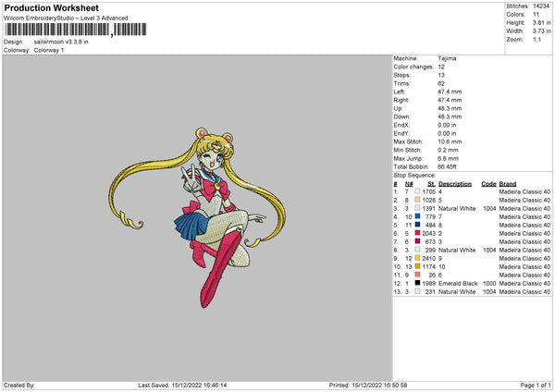
Task: Click the Code column header
Action: click(x=488, y=183)
